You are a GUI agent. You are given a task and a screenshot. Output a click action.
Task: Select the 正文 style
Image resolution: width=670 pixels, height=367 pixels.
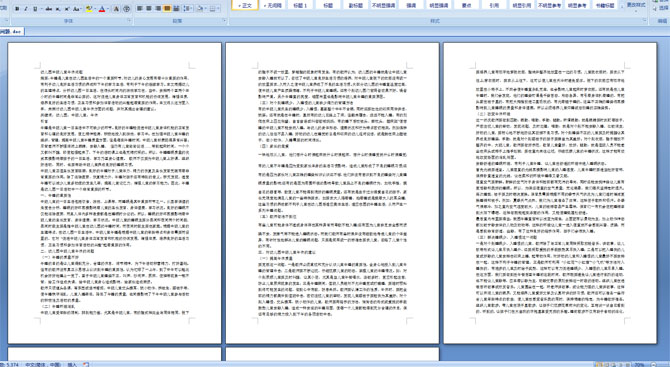coord(245,5)
